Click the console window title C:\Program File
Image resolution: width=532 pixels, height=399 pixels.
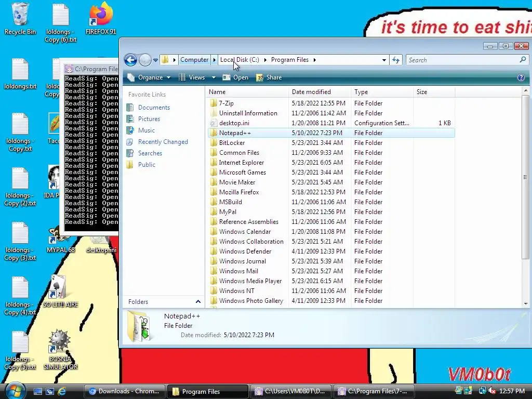[x=96, y=69]
